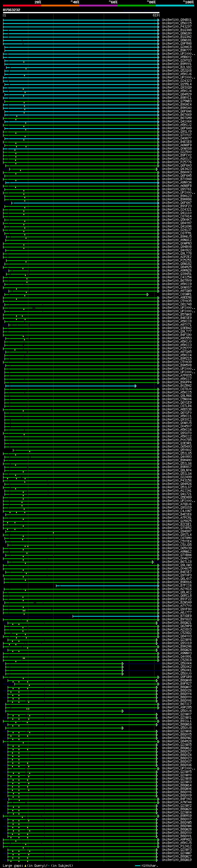Click hit label UniRef100_A8DS38
The image size is (197, 868).
click(177, 410)
